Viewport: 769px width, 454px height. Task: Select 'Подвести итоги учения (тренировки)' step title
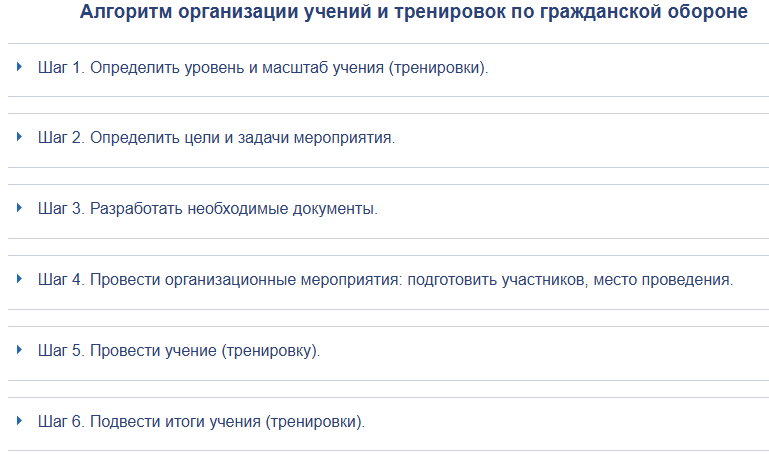227,422
